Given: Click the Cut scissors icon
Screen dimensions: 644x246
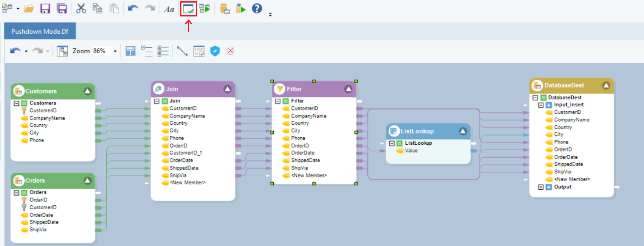Looking at the screenshot, I should point(81,9).
